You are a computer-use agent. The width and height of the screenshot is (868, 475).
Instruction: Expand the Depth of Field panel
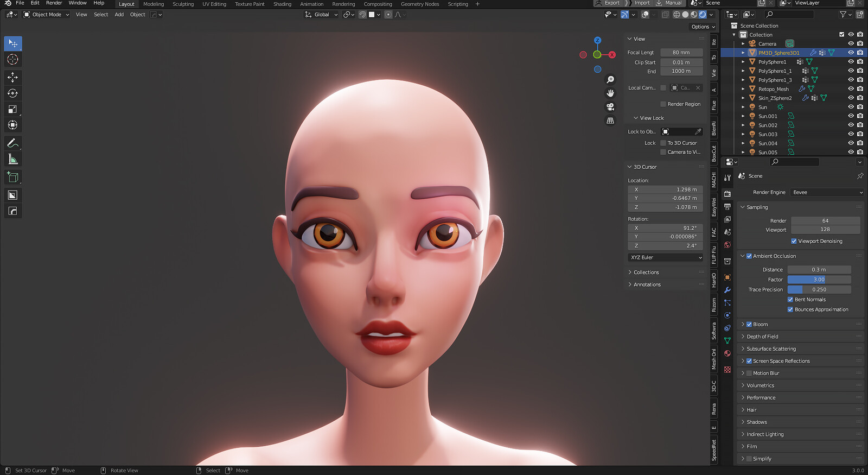point(762,337)
